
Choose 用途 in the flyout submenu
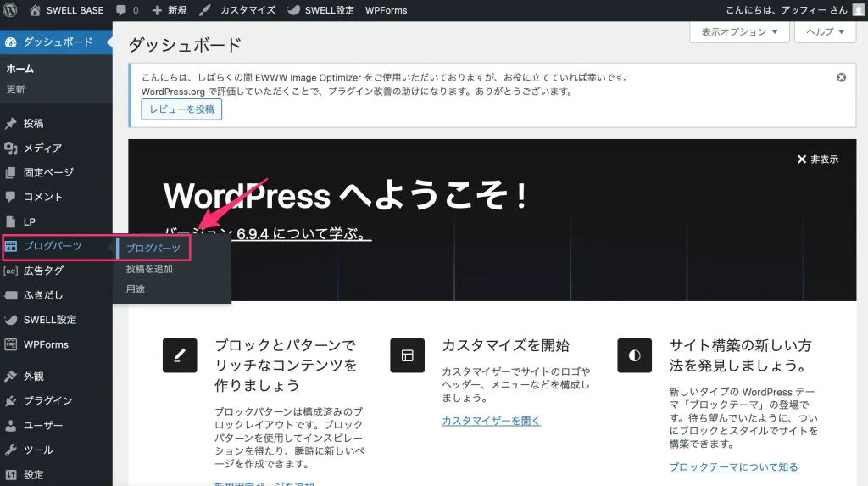tap(135, 288)
